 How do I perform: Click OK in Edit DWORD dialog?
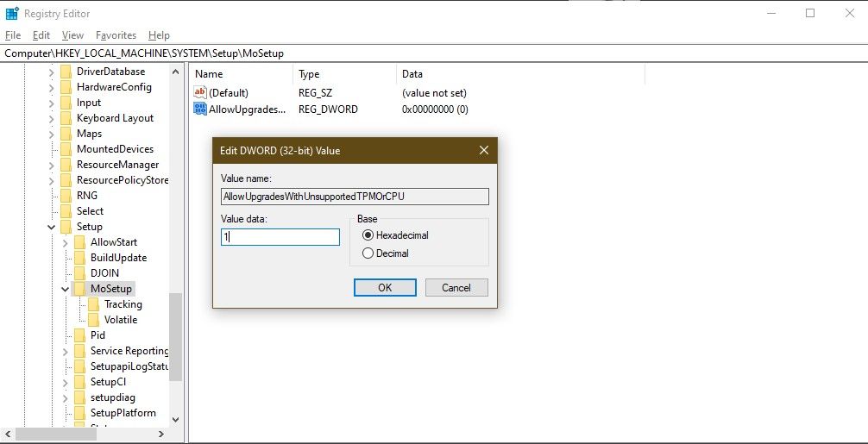point(385,287)
